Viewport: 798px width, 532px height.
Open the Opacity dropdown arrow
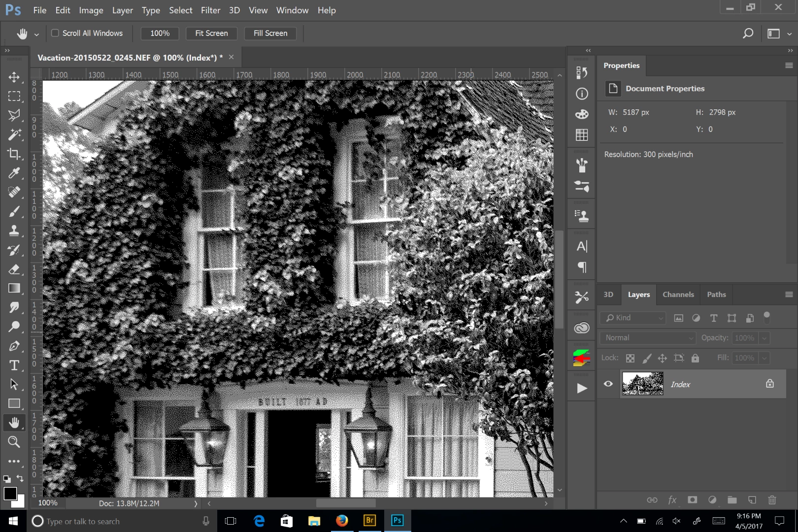[x=765, y=338]
